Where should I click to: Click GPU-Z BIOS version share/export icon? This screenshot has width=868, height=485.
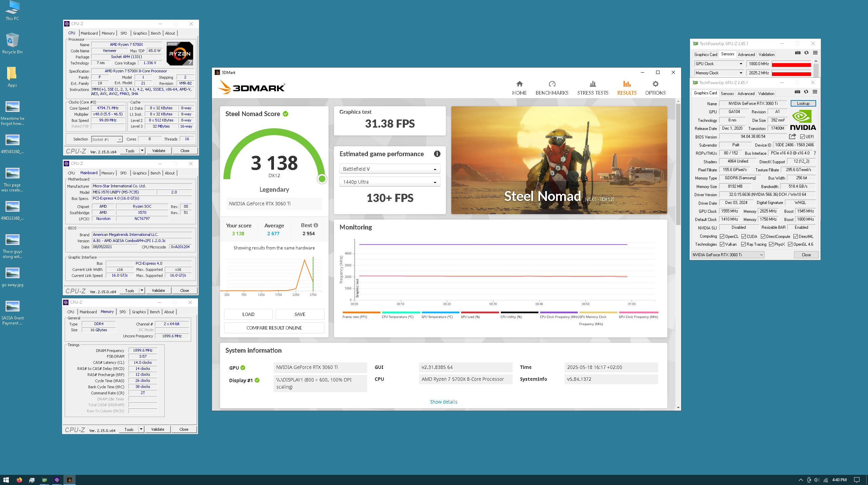[x=792, y=136]
